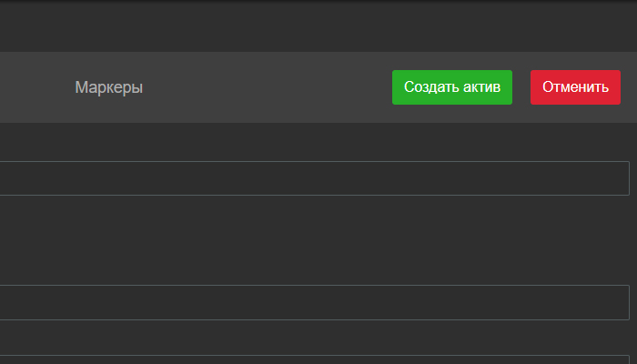This screenshot has height=364, width=637.
Task: Open the Маркеры tab
Action: 109,87
